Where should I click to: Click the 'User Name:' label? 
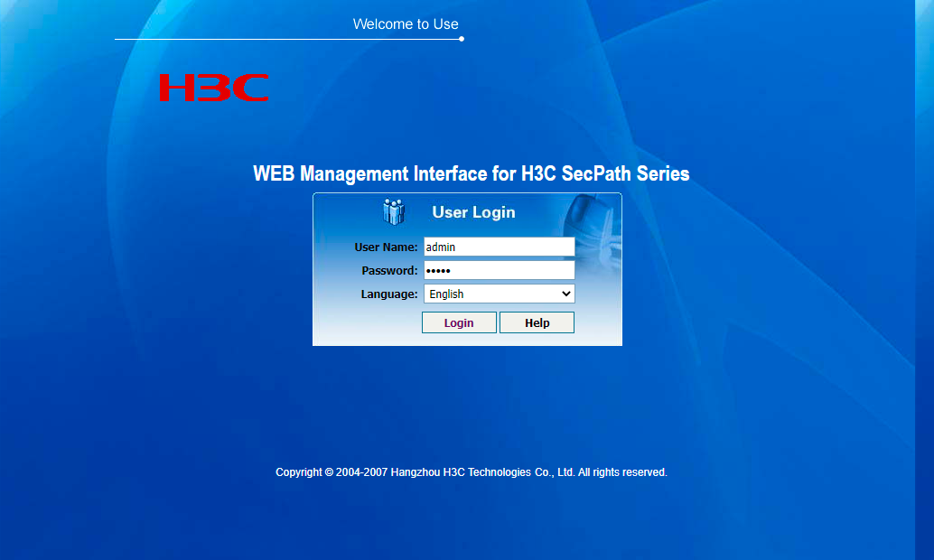[x=386, y=247]
